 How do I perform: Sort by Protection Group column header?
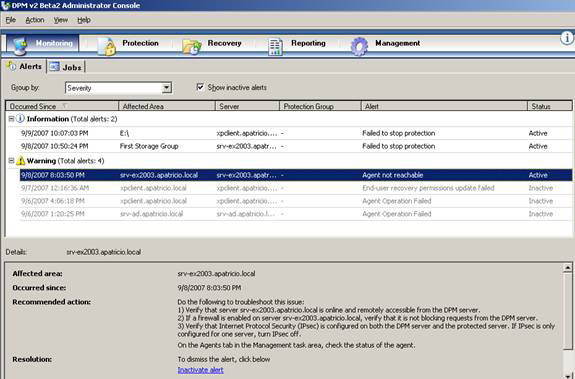(321, 106)
